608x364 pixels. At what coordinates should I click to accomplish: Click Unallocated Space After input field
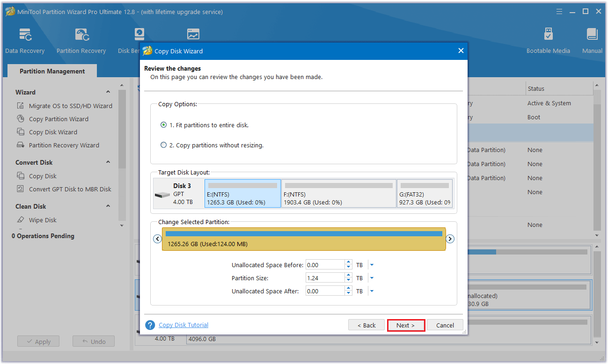coord(325,291)
